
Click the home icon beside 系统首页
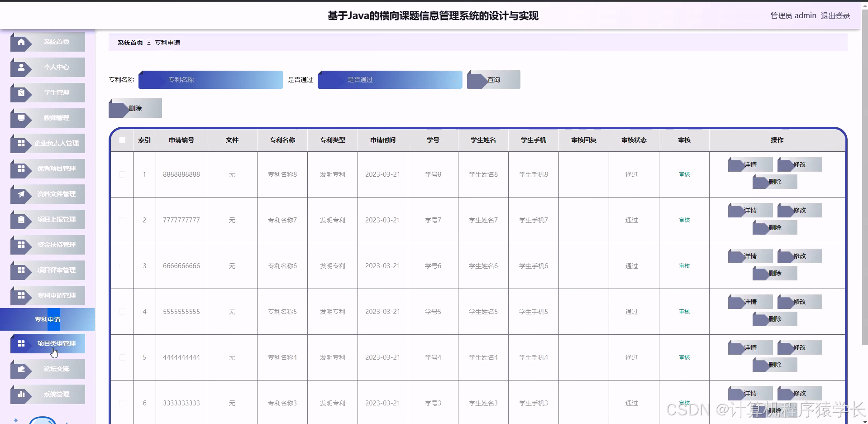tap(21, 42)
